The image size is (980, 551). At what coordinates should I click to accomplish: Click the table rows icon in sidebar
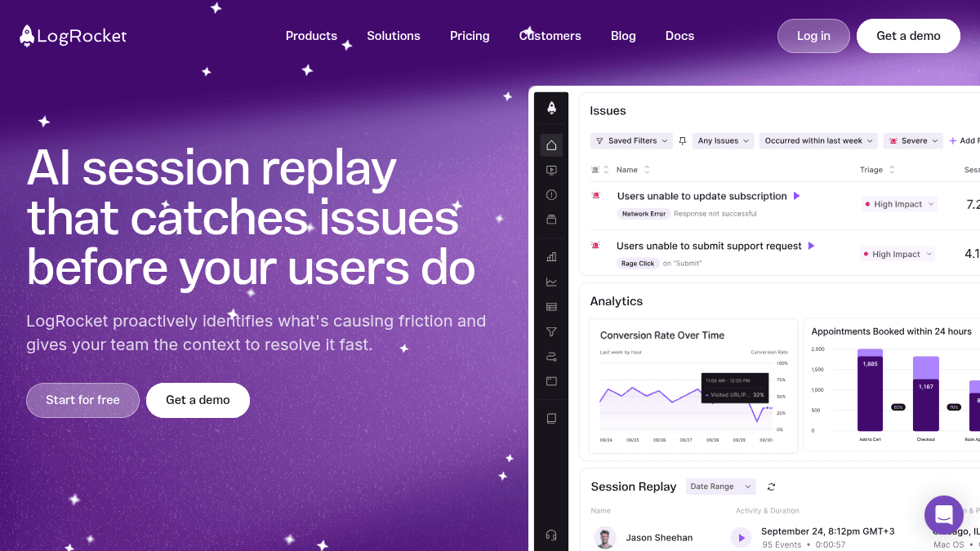tap(551, 307)
